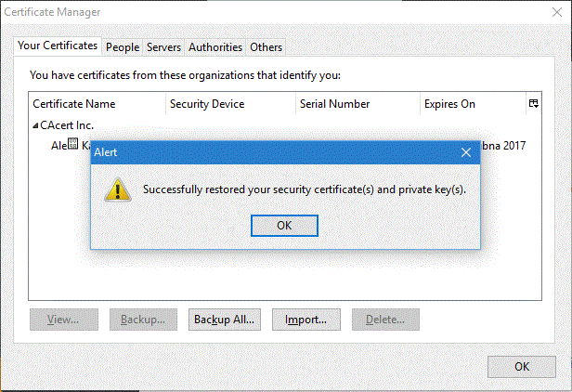The image size is (572, 392).
Task: Click the Your Certificates tab
Action: click(x=58, y=46)
